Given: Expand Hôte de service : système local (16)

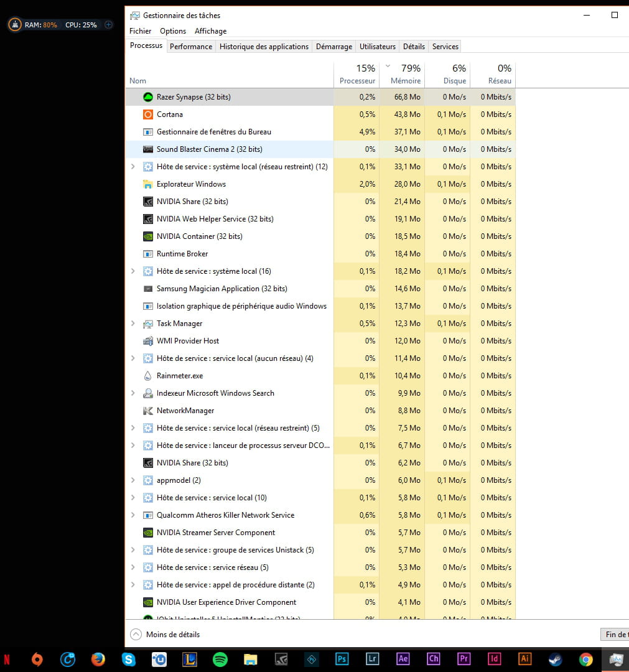Looking at the screenshot, I should (x=133, y=271).
